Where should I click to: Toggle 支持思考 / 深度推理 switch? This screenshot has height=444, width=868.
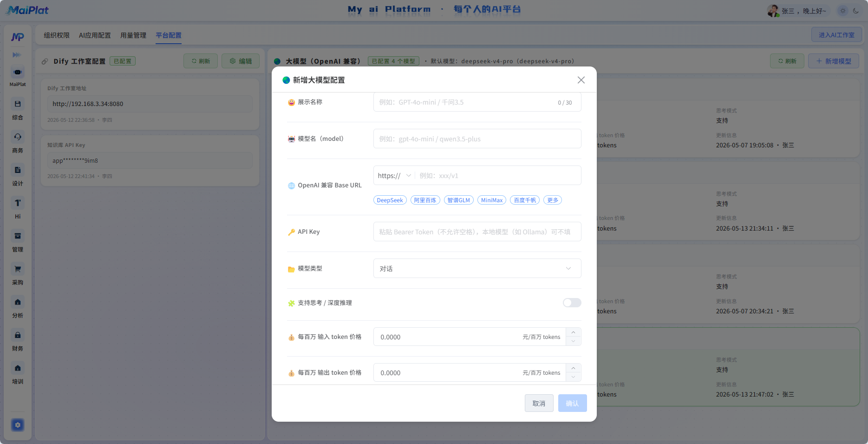point(572,303)
